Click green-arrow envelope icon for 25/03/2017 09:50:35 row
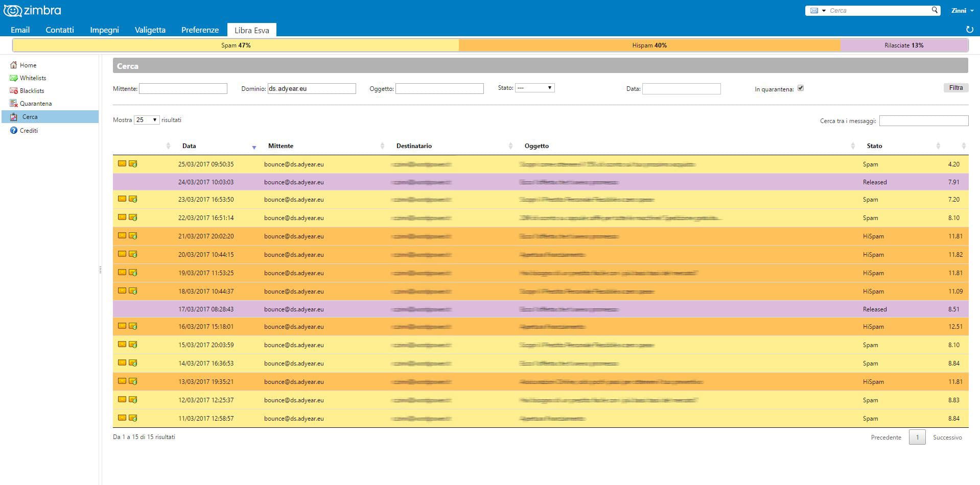This screenshot has height=485, width=980. 133,164
